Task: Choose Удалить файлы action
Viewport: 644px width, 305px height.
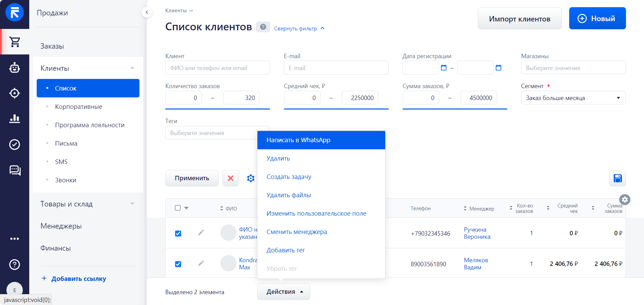Action: (321, 195)
